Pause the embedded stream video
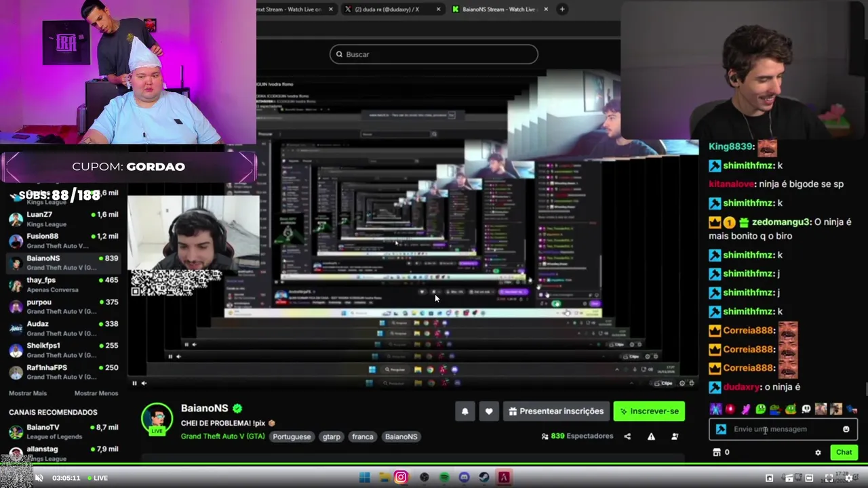The image size is (868, 488). click(x=134, y=383)
